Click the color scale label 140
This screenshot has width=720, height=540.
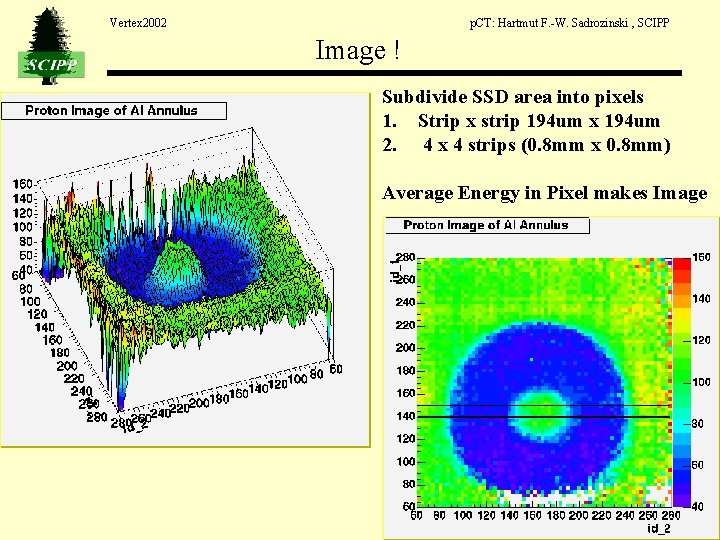702,299
